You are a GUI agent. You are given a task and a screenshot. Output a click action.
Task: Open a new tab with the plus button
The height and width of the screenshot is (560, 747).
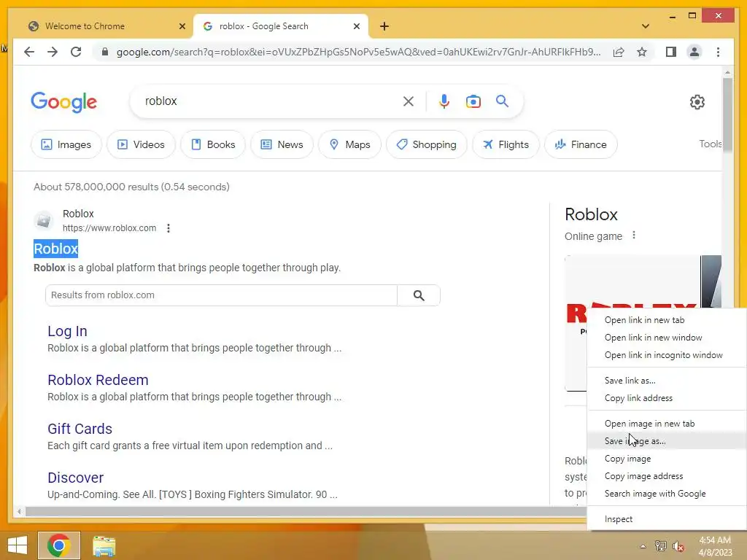pyautogui.click(x=384, y=26)
